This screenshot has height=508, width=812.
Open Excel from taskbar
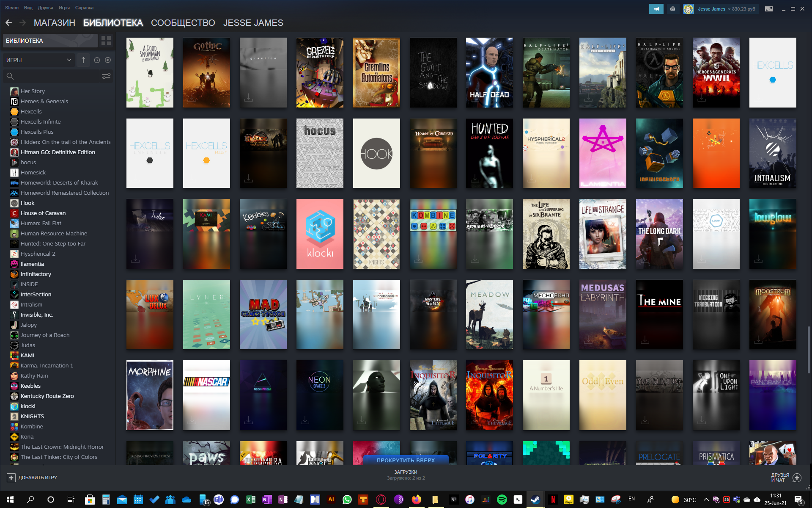(251, 500)
